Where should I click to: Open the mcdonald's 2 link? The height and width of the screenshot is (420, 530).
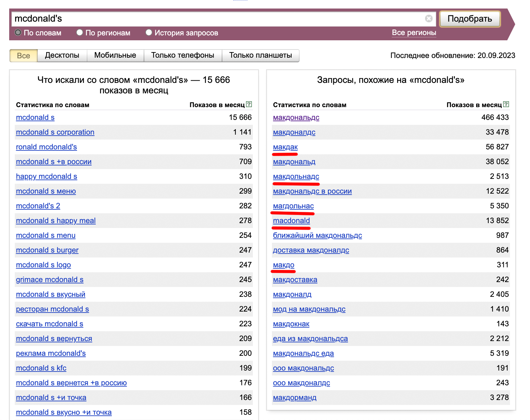click(x=38, y=206)
